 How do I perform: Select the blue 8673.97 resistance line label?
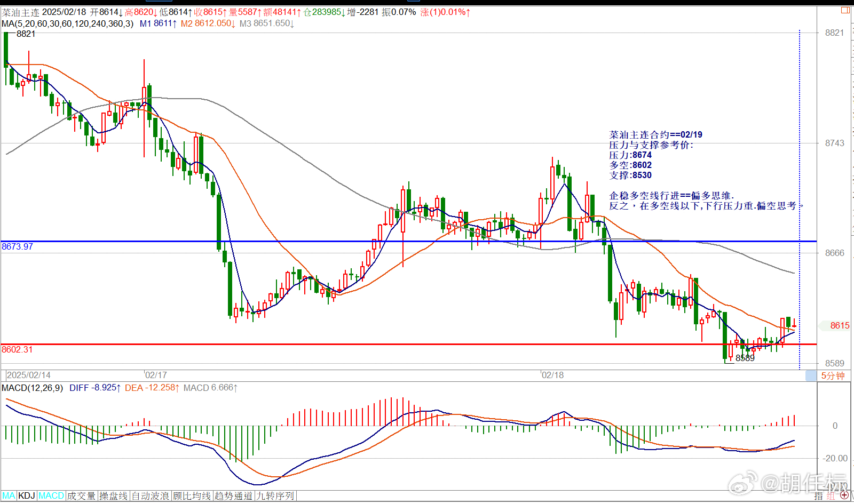17,246
